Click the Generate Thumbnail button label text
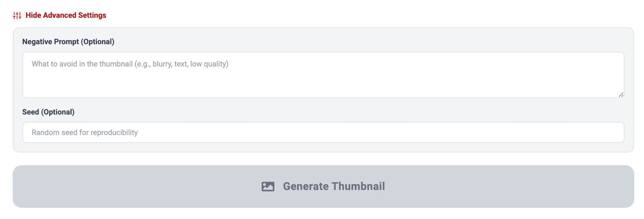The height and width of the screenshot is (219, 644). (334, 187)
